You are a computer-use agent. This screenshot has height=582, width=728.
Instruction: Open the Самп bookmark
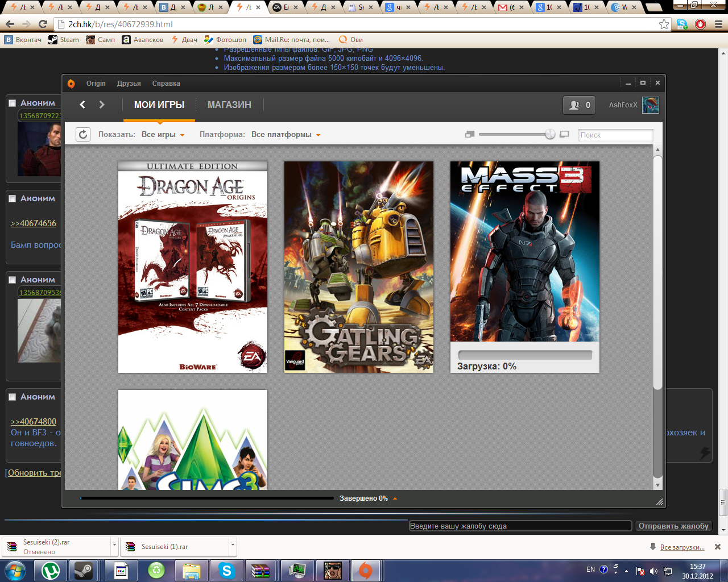(x=101, y=40)
